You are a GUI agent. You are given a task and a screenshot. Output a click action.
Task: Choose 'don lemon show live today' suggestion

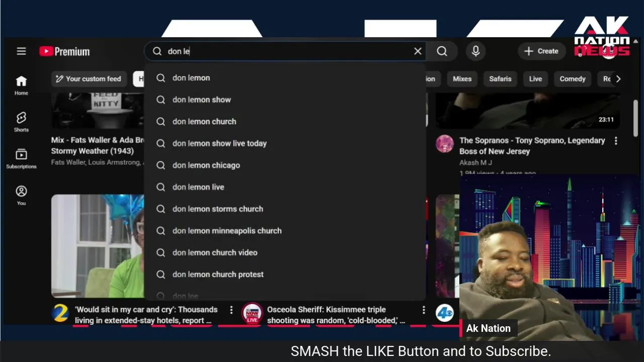coord(285,143)
